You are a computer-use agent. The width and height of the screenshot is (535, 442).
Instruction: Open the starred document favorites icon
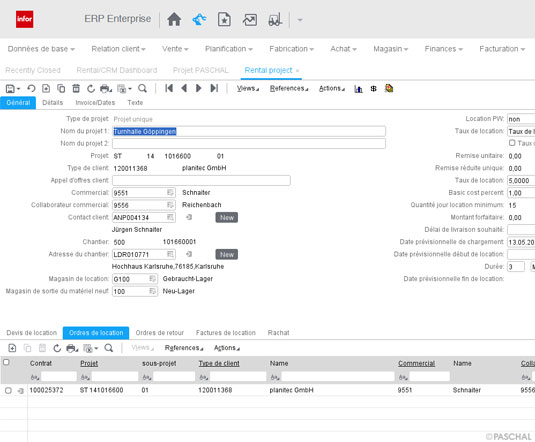coord(224,19)
